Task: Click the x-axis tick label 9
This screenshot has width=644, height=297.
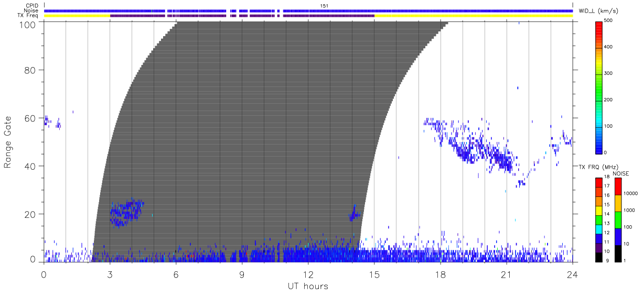Action: (x=242, y=273)
